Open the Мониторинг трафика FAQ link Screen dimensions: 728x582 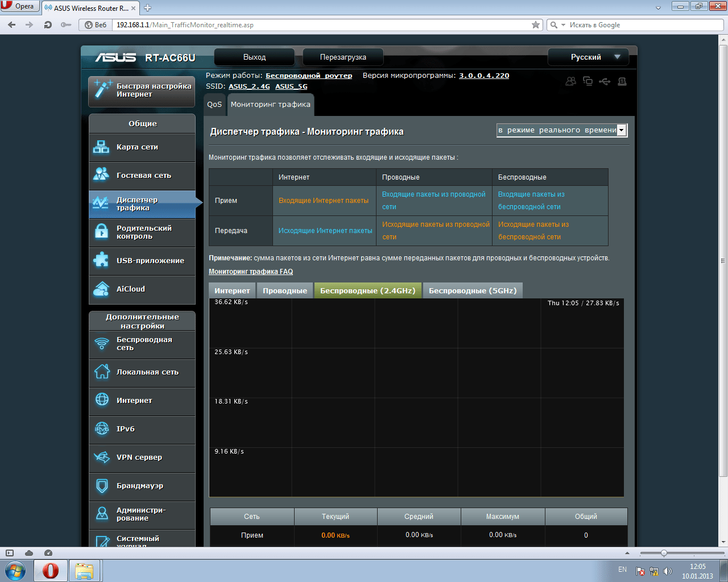tap(251, 272)
